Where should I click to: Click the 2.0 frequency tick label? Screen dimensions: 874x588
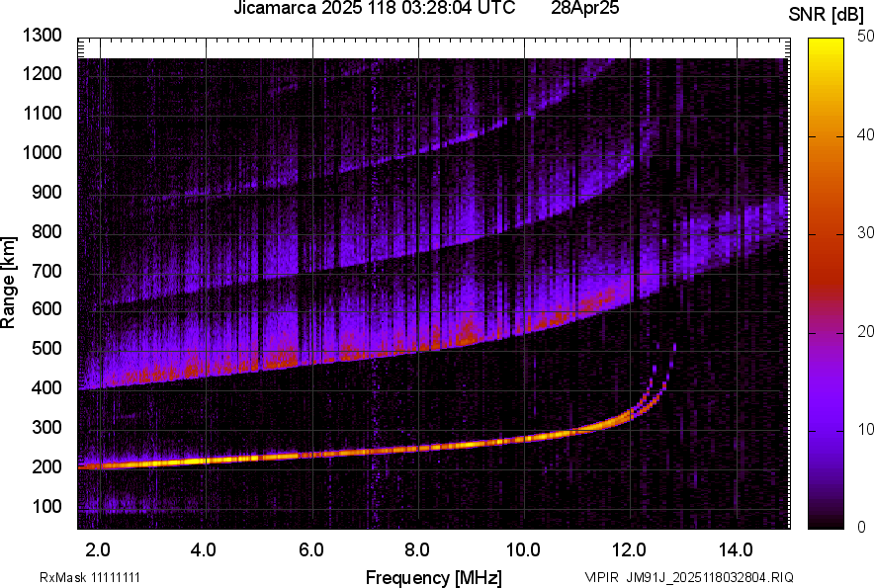click(98, 550)
